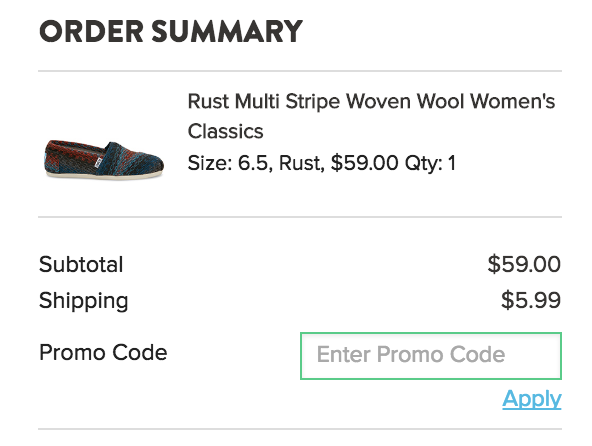
Task: Click the white TOMS tag on the shoe
Action: pyautogui.click(x=99, y=163)
